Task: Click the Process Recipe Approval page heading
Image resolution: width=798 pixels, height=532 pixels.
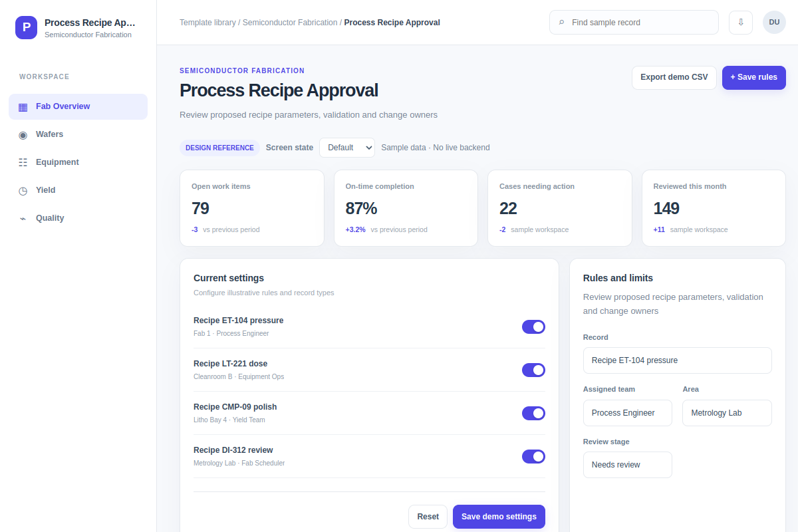Action: click(279, 90)
